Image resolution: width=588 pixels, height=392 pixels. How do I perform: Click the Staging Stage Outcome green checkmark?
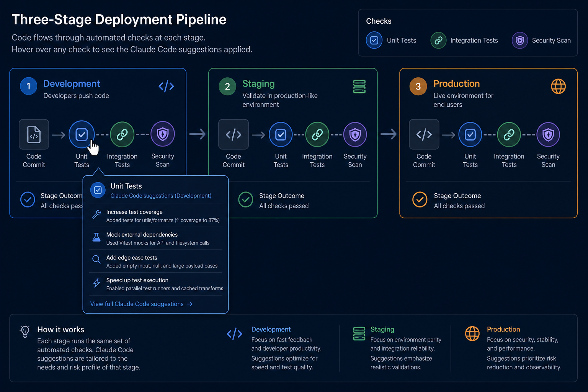[245, 200]
